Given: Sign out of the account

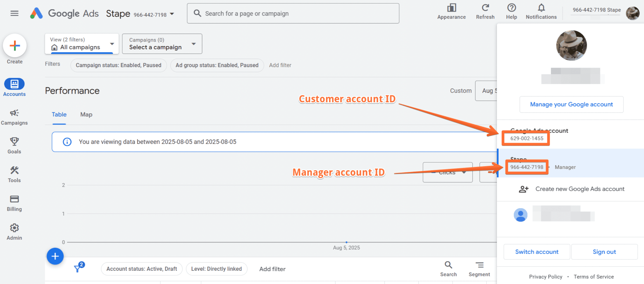Looking at the screenshot, I should coord(604,252).
